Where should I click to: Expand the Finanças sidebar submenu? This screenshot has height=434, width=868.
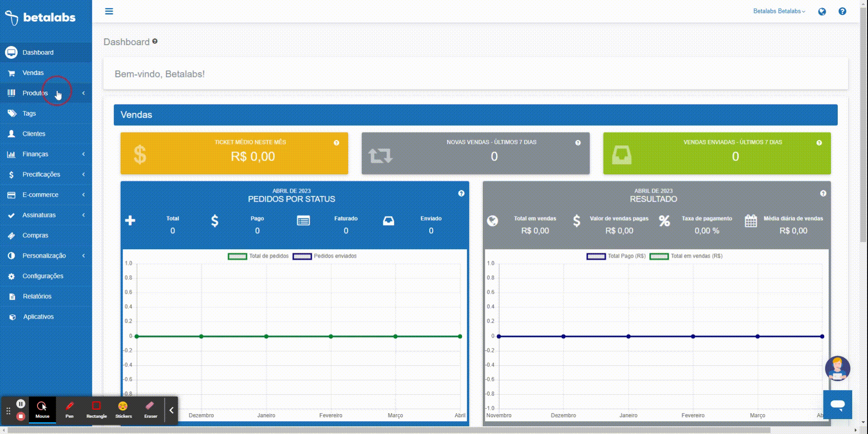[35, 154]
